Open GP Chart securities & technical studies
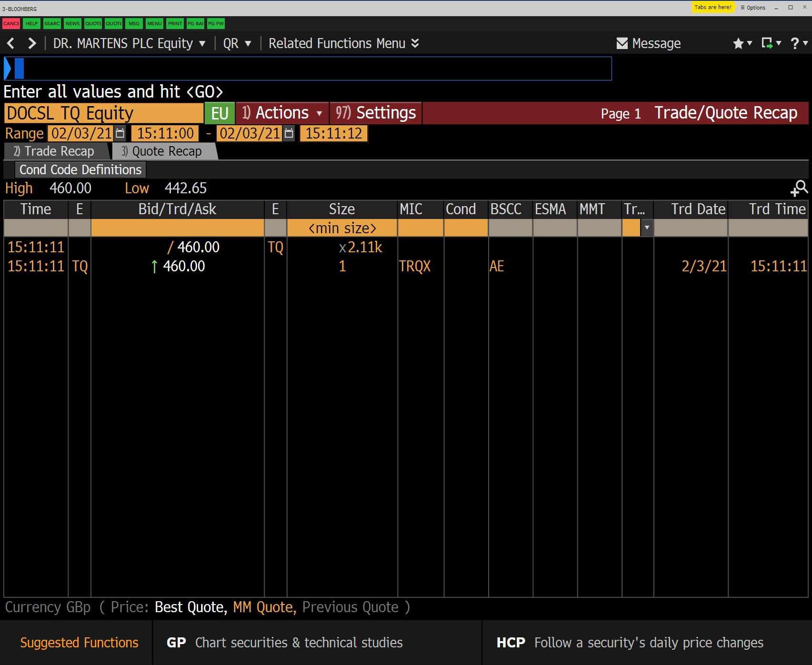Image resolution: width=812 pixels, height=665 pixels. click(x=284, y=643)
